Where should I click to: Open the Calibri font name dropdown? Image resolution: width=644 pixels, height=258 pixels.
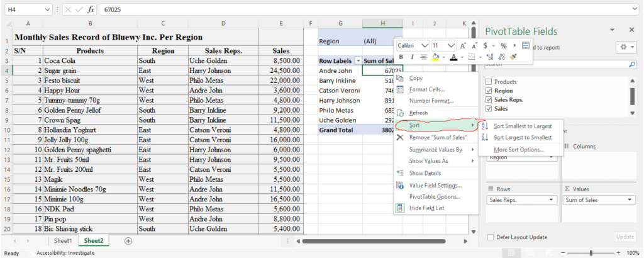pos(425,45)
